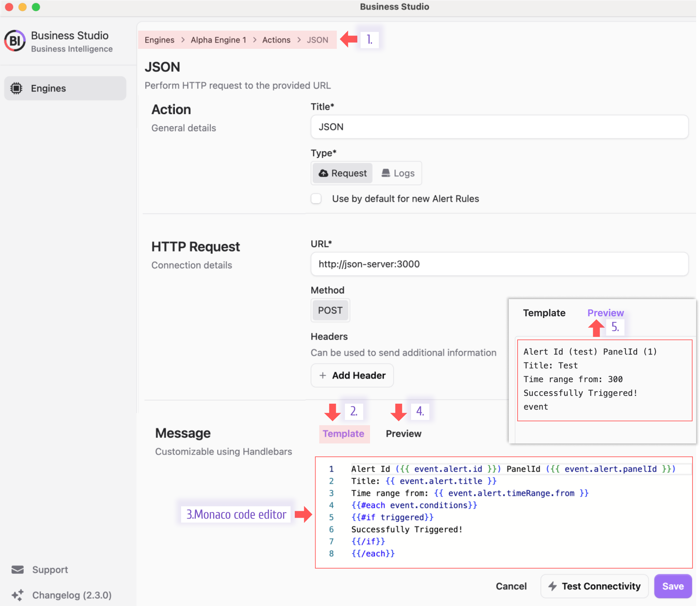Click the '{{#if triggered}}' code line
700x606 pixels.
pyautogui.click(x=393, y=517)
